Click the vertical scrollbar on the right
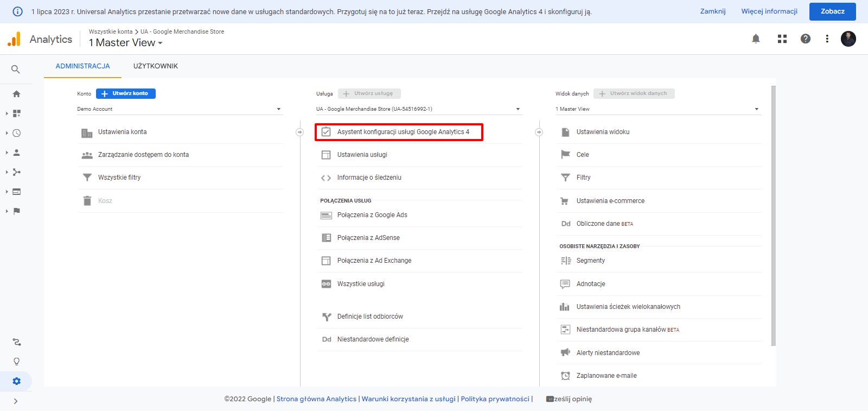 (773, 217)
